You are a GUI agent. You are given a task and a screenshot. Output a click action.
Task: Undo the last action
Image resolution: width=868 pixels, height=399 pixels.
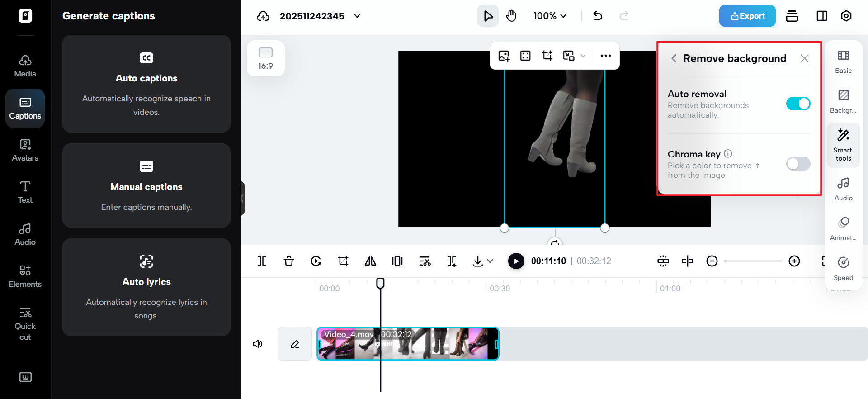(x=598, y=16)
